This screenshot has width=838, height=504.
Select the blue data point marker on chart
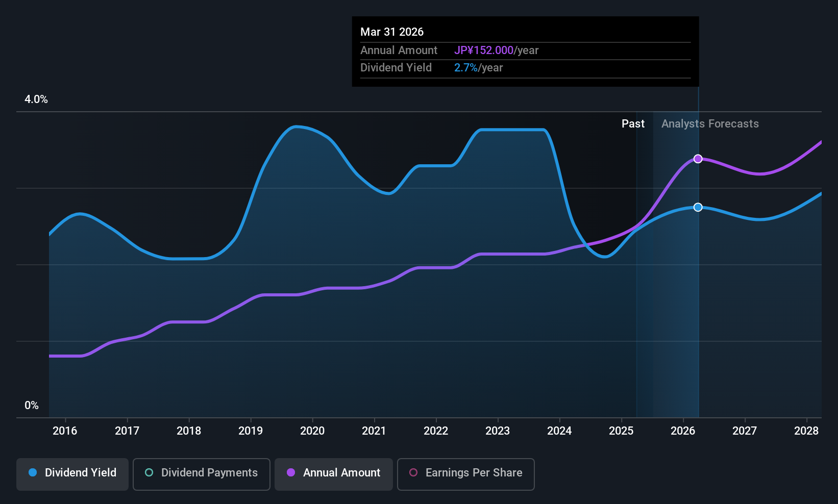(x=698, y=207)
